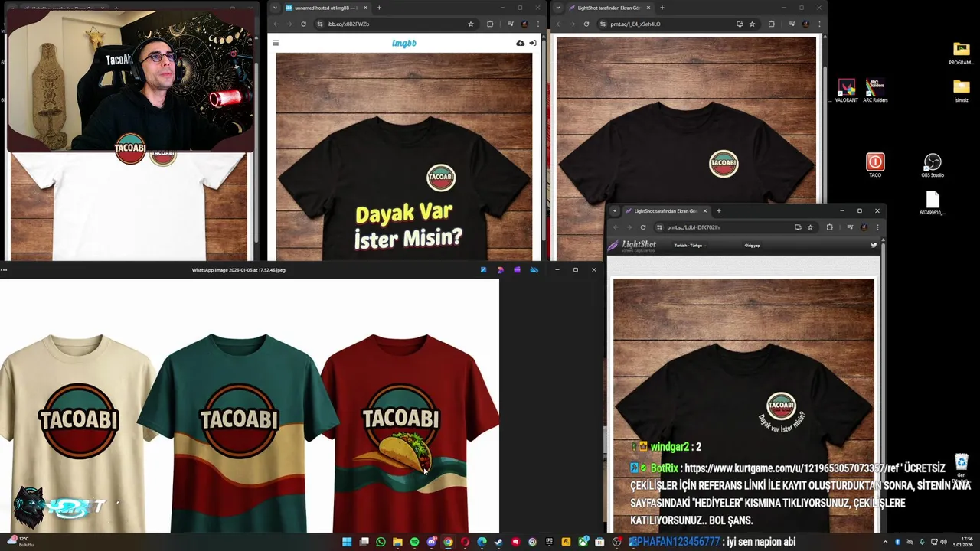This screenshot has width=980, height=551.
Task: Open the Epic Games launcher from the taskbar
Action: click(x=549, y=542)
